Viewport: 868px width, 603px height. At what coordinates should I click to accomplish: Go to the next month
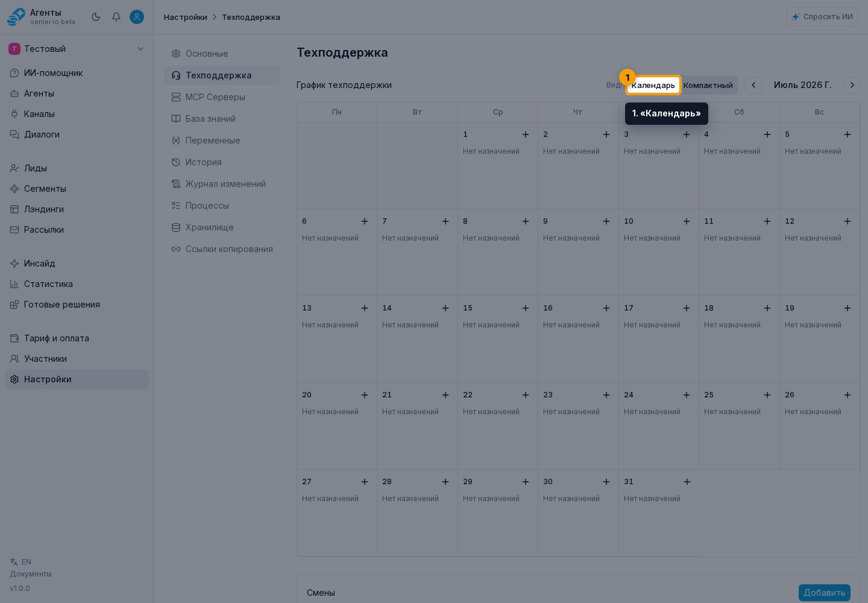pyautogui.click(x=852, y=85)
